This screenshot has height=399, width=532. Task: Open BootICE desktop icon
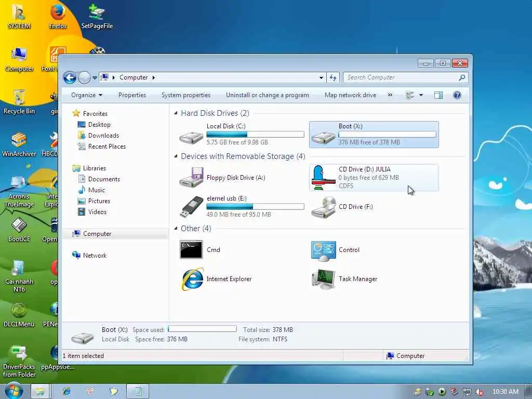point(19,230)
